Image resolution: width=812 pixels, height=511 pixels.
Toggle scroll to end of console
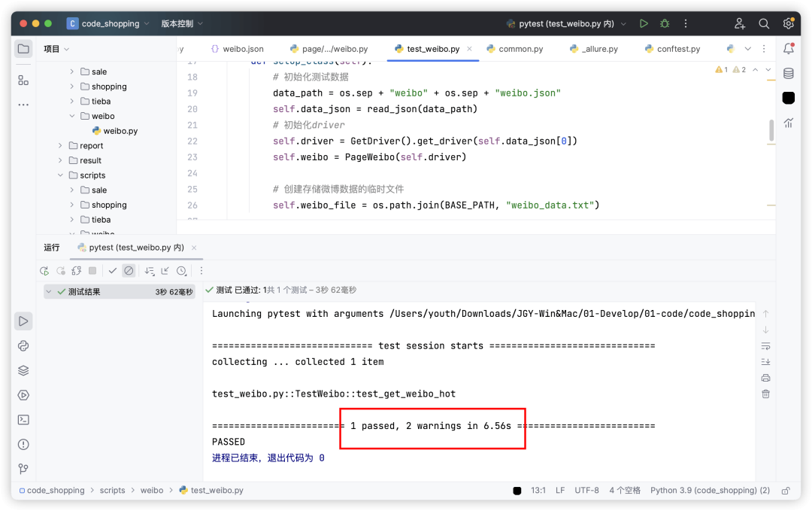coord(766,362)
